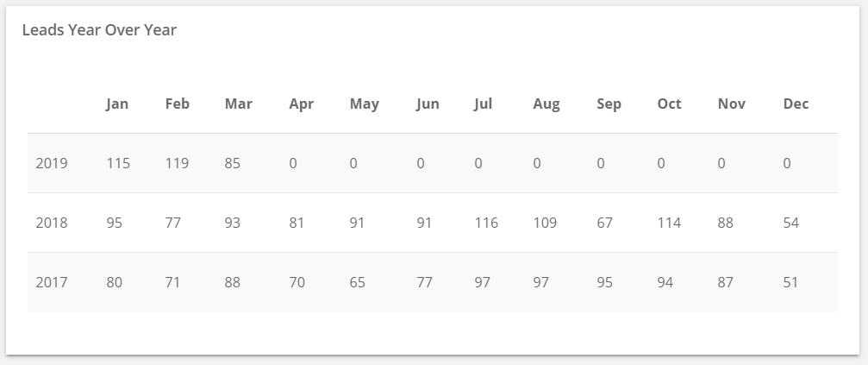Click the 2019 January value 115
The image size is (868, 365).
coord(118,163)
